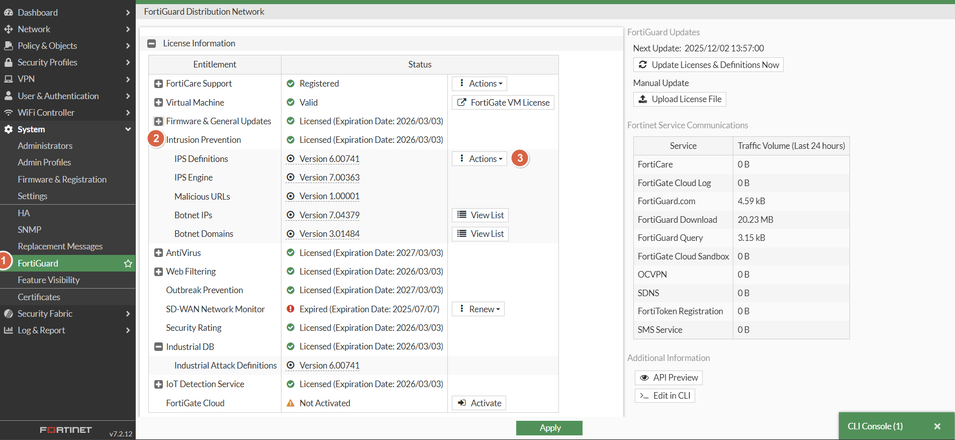Image resolution: width=955 pixels, height=440 pixels.
Task: Go to Firmware & Registration page
Action: click(x=61, y=180)
